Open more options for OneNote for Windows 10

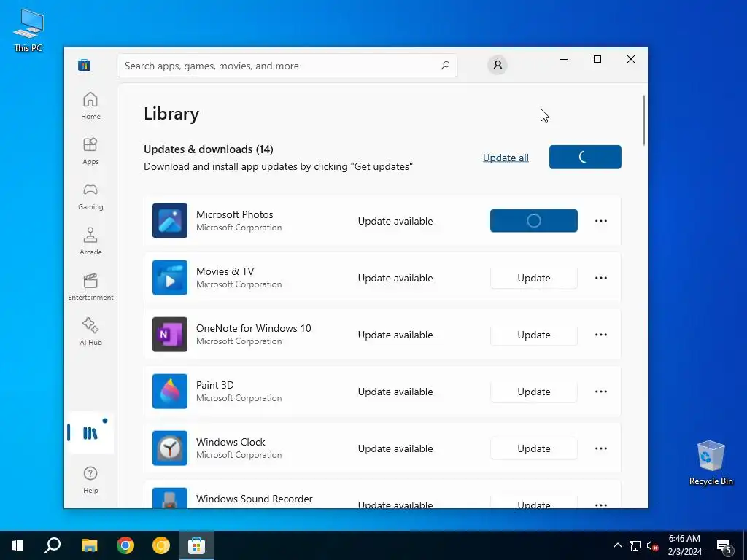point(601,335)
